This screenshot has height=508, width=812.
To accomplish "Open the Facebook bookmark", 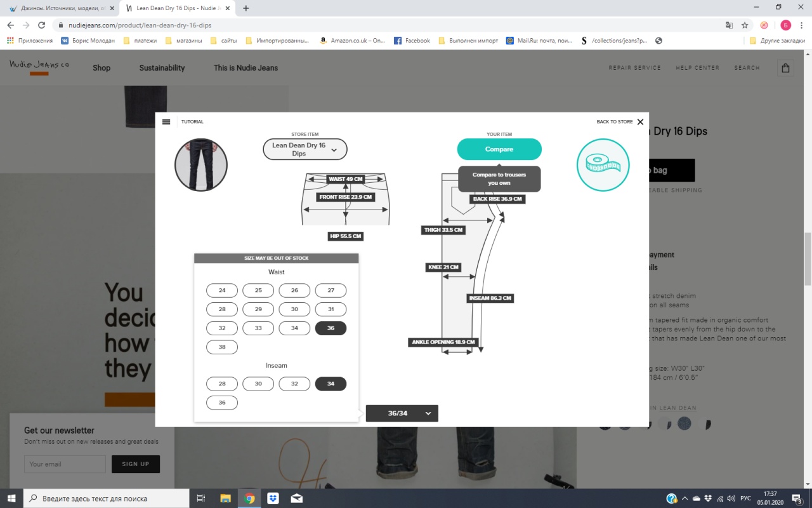I will point(412,41).
